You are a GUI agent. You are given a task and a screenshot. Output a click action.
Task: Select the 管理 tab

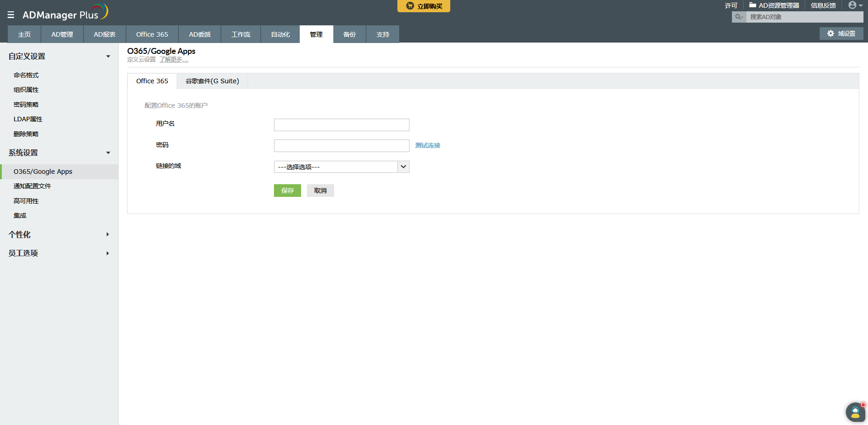click(316, 34)
